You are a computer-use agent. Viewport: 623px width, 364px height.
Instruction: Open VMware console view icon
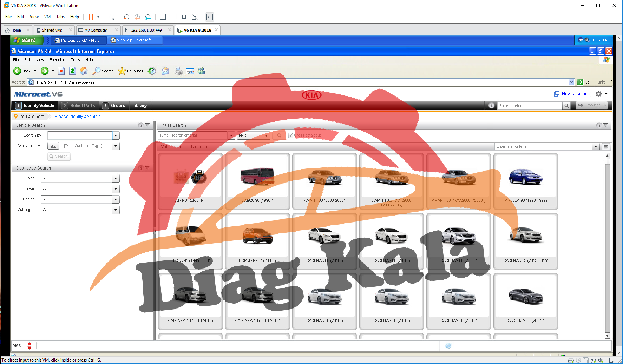pyautogui.click(x=210, y=17)
